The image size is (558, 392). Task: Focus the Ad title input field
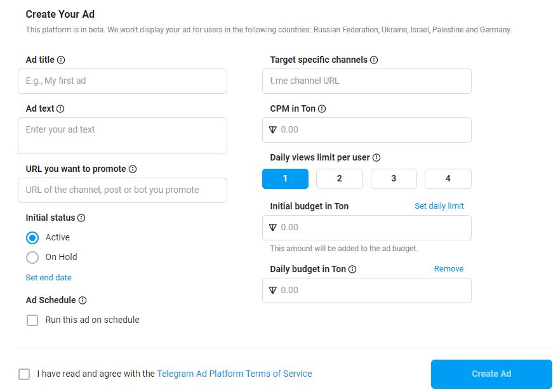point(123,81)
